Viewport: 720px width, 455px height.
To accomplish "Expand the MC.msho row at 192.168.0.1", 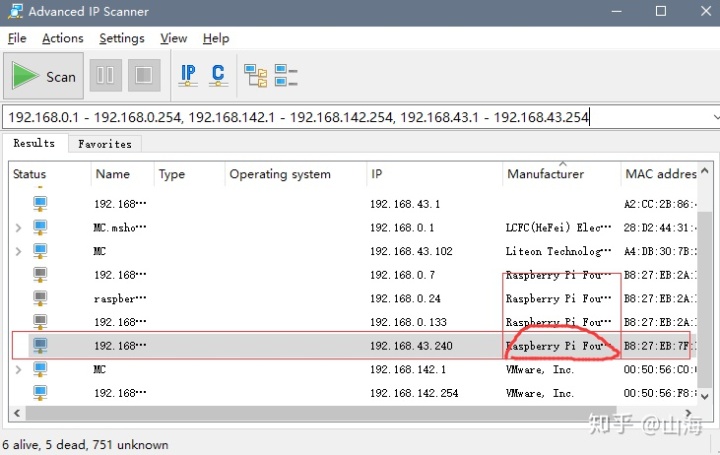I will (x=18, y=228).
